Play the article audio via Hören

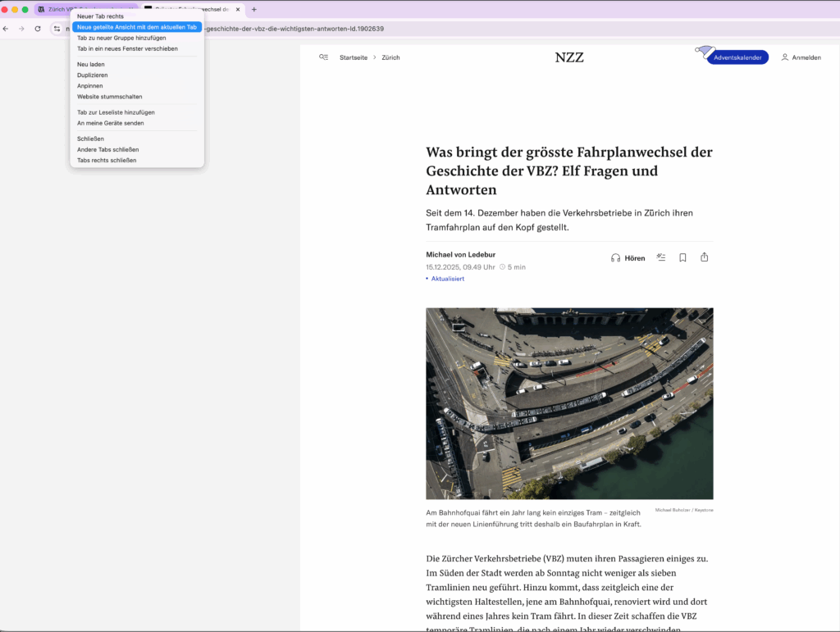pyautogui.click(x=628, y=258)
